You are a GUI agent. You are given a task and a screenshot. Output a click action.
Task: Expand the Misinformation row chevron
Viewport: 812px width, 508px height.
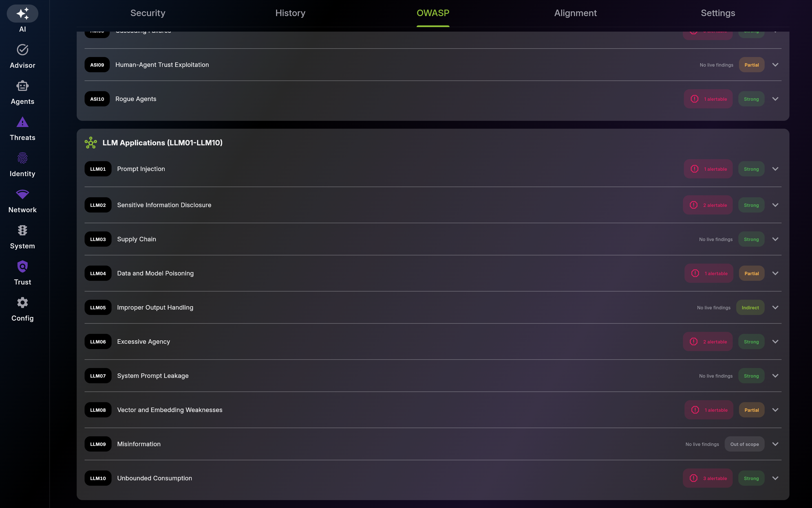(775, 444)
